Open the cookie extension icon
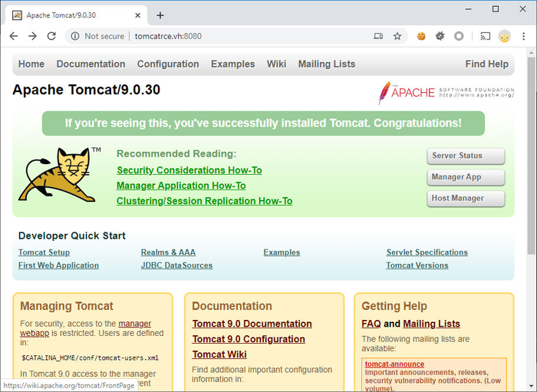 [x=421, y=36]
